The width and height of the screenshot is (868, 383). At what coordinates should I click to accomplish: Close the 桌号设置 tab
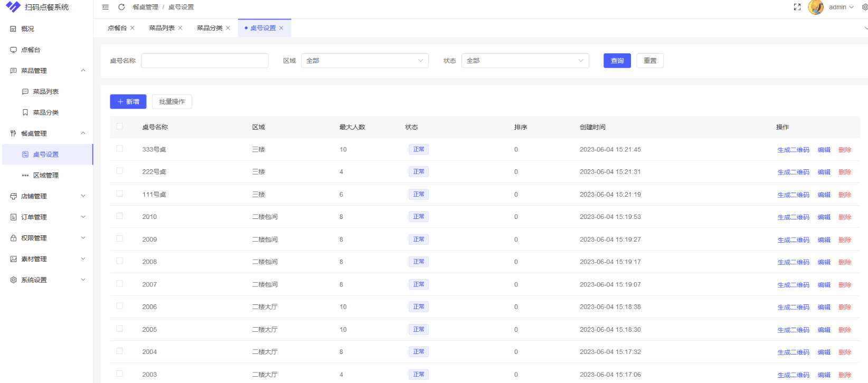281,28
